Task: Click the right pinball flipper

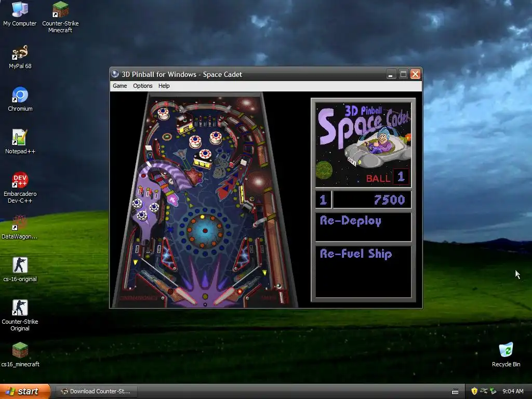Action: tap(225, 296)
